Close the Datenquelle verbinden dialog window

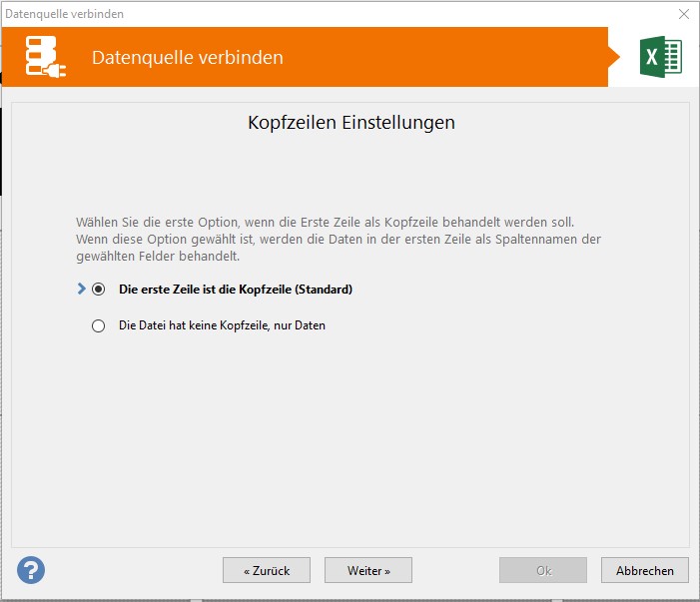pos(684,14)
